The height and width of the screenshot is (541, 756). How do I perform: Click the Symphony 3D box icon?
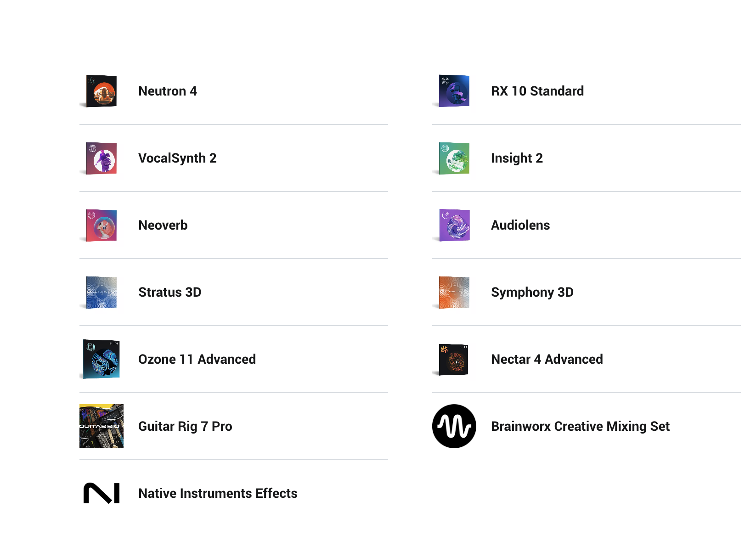coord(454,293)
